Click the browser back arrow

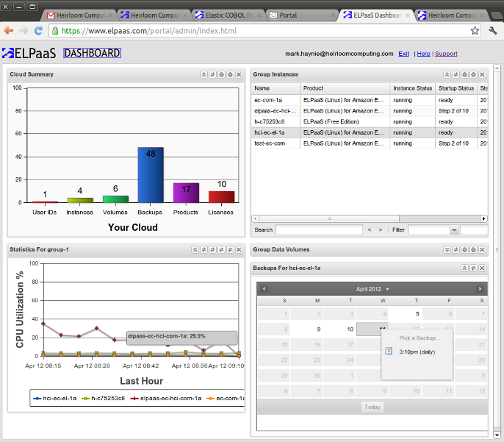click(9, 31)
